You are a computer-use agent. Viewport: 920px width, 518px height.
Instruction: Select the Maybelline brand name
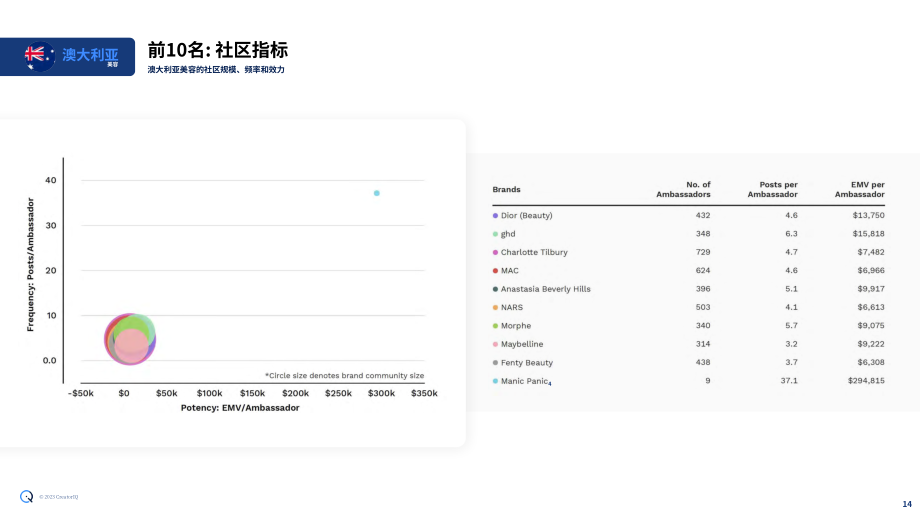click(522, 344)
